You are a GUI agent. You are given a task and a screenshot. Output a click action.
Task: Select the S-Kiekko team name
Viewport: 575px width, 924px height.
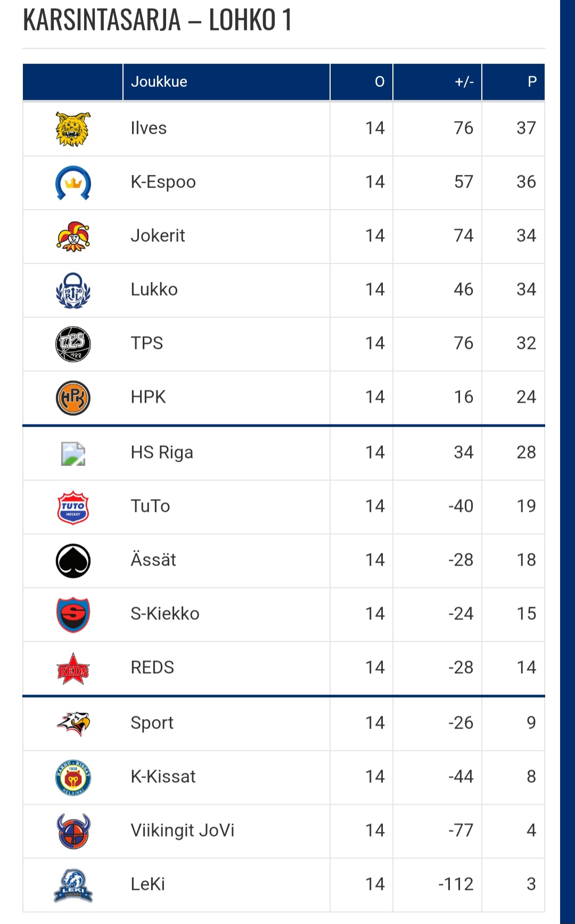tap(165, 614)
